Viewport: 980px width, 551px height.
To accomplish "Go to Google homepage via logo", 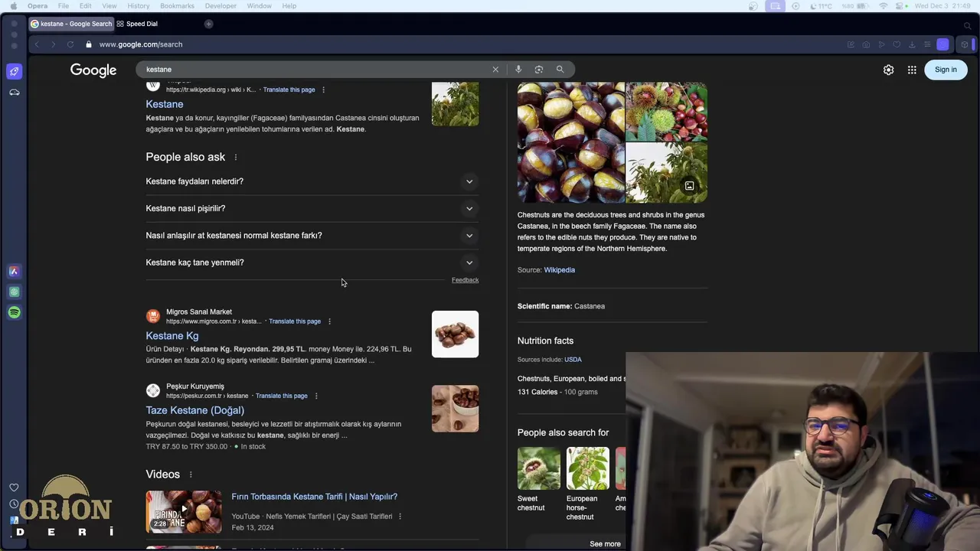I will tap(93, 70).
